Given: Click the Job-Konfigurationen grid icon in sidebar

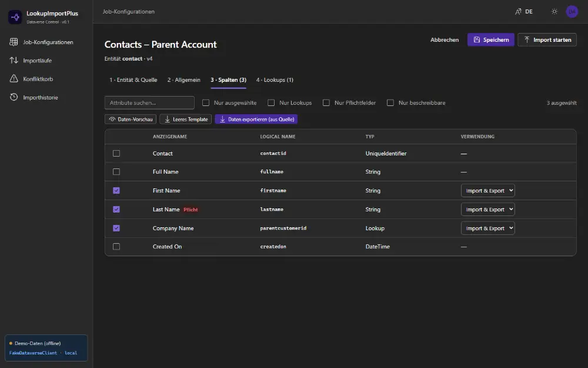Looking at the screenshot, I should point(14,42).
